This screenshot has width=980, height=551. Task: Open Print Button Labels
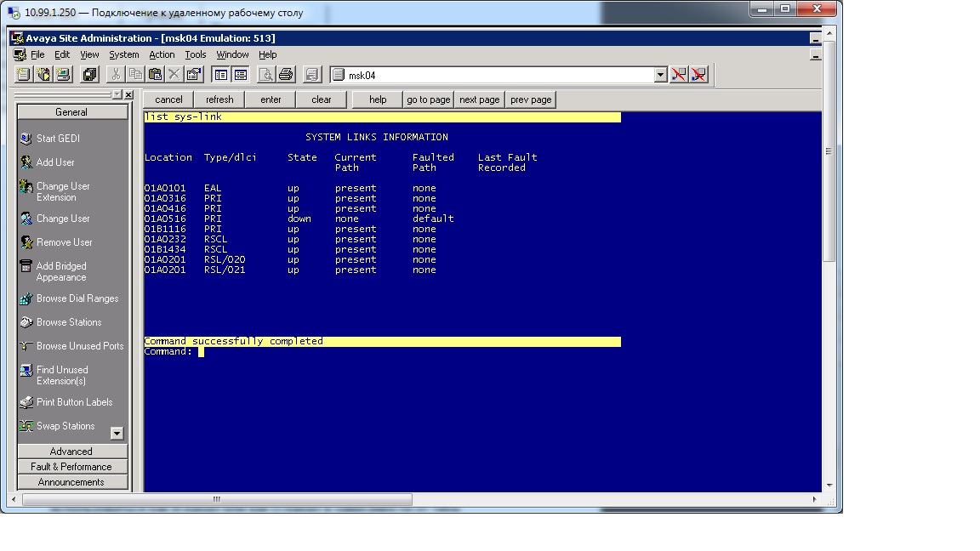click(x=66, y=402)
